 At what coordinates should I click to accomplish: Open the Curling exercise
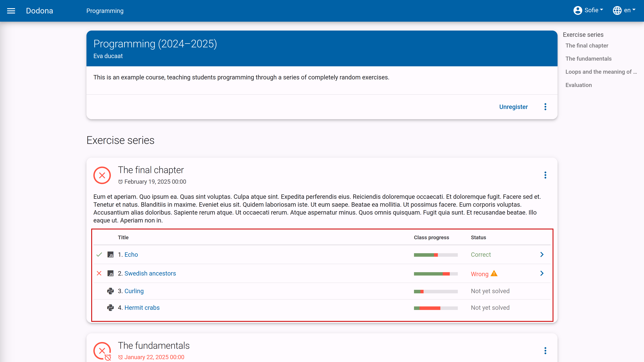[134, 291]
